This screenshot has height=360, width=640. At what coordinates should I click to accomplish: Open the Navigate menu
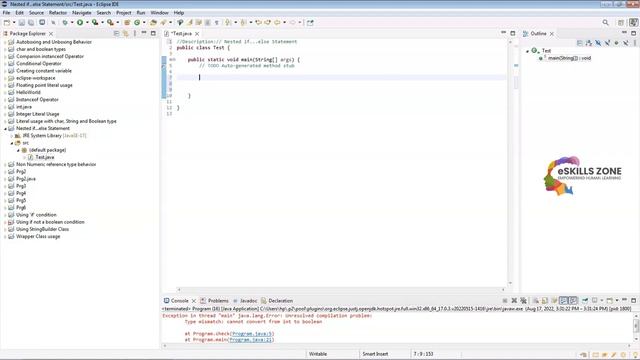[82, 13]
